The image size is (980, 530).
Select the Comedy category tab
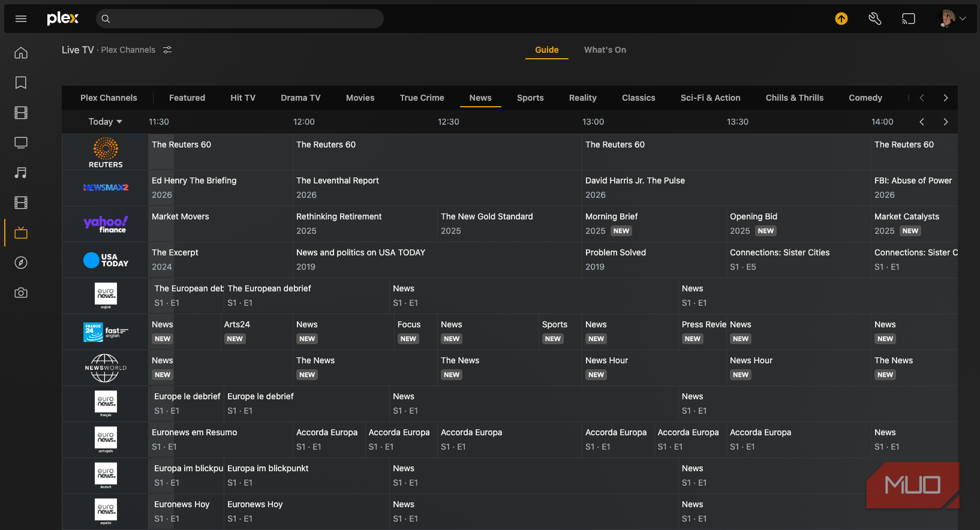865,98
